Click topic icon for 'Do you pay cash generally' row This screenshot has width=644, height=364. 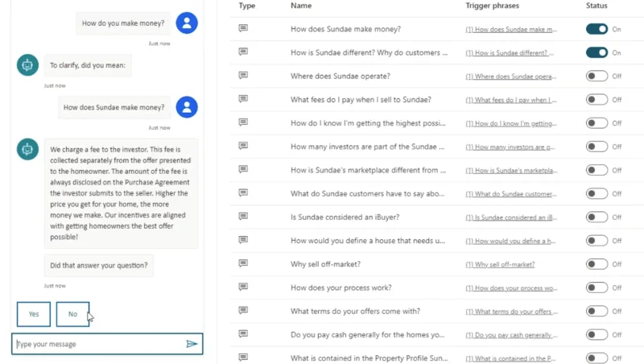pos(243,333)
